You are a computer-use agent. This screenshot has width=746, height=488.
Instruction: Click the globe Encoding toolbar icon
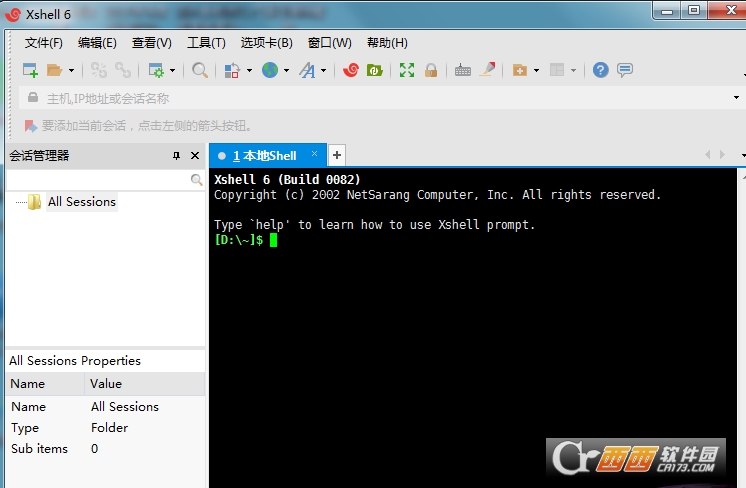(x=270, y=70)
